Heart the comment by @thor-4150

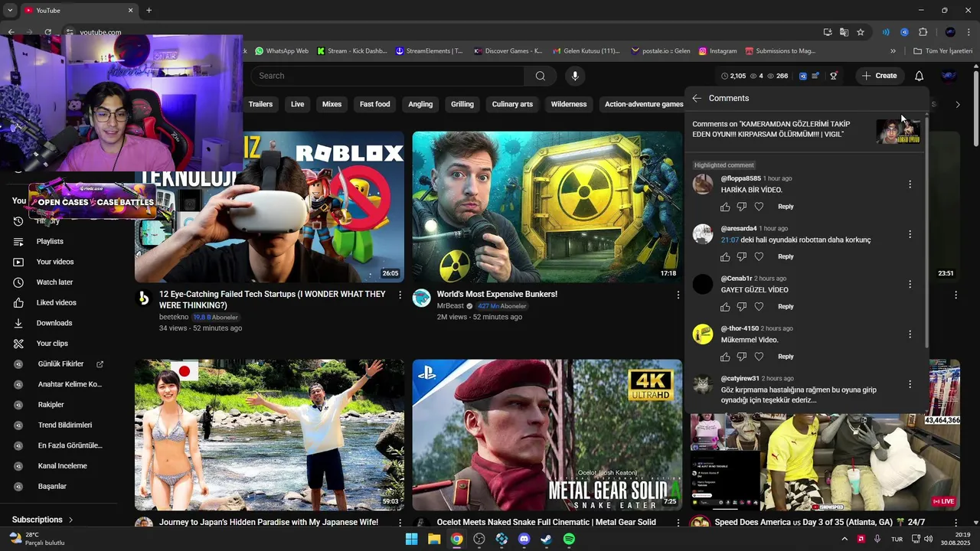[759, 357]
